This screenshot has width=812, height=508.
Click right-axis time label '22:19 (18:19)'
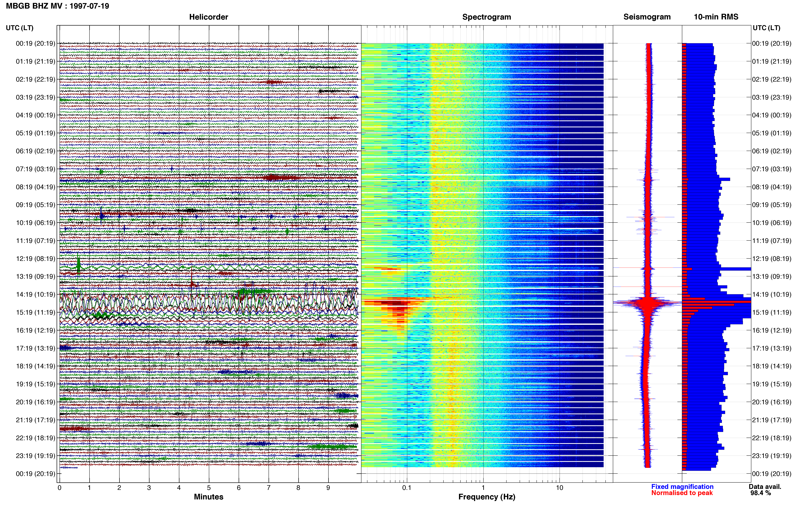pyautogui.click(x=772, y=438)
